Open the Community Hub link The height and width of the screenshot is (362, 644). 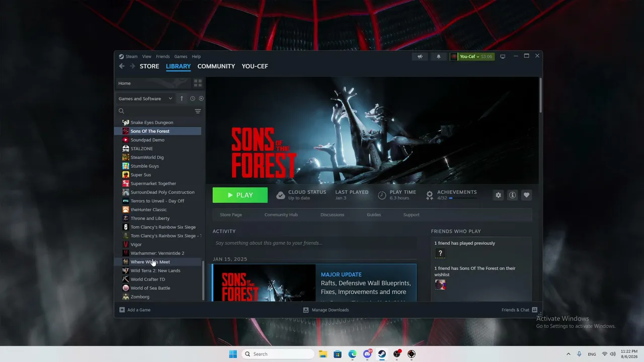[281, 215]
